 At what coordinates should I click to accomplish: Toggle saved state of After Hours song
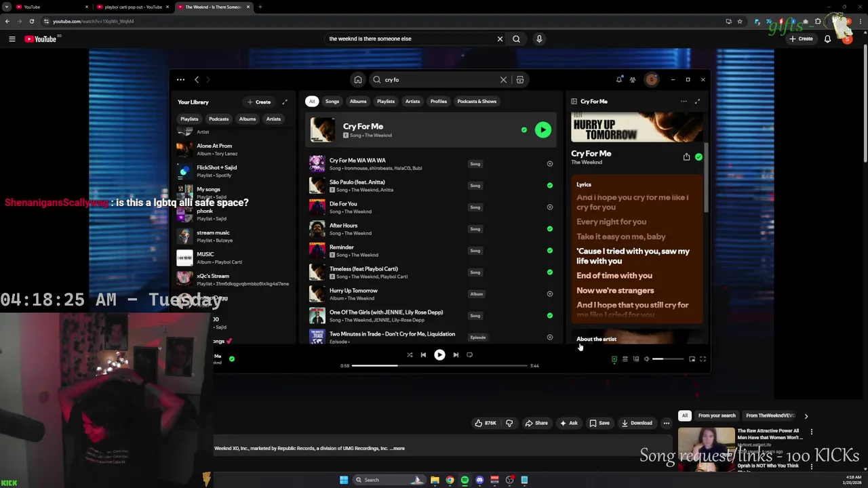pyautogui.click(x=550, y=228)
